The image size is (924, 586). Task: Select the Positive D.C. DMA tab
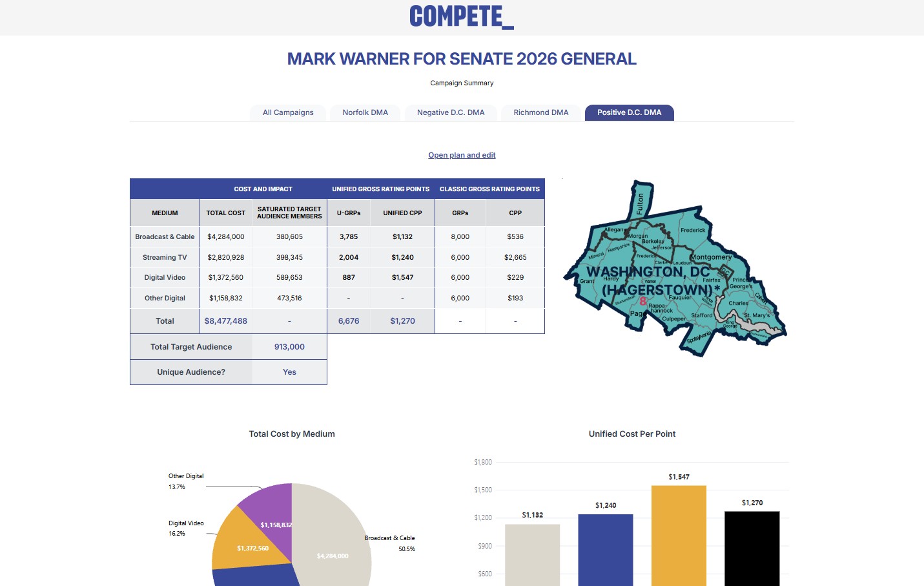point(630,112)
